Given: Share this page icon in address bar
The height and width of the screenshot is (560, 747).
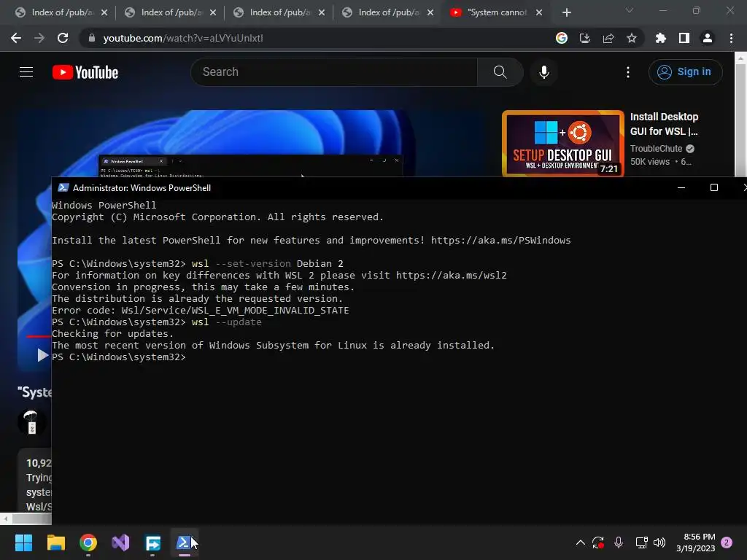Looking at the screenshot, I should pos(608,38).
